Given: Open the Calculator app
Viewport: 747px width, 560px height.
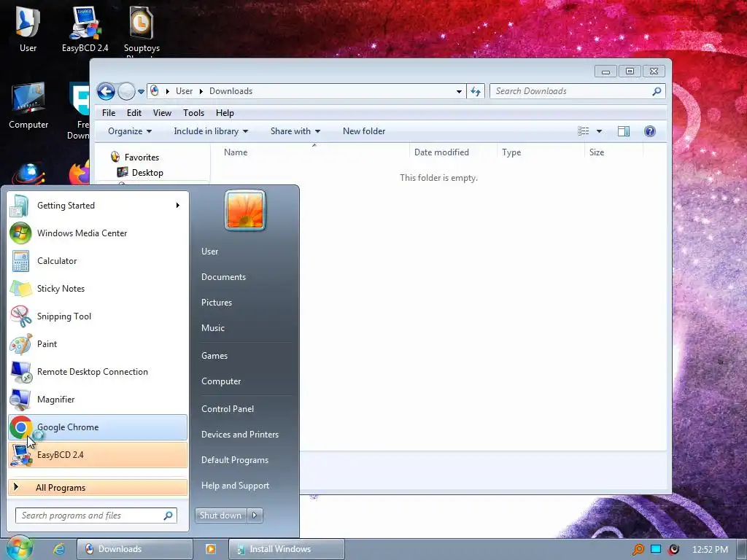Looking at the screenshot, I should click(x=97, y=260).
